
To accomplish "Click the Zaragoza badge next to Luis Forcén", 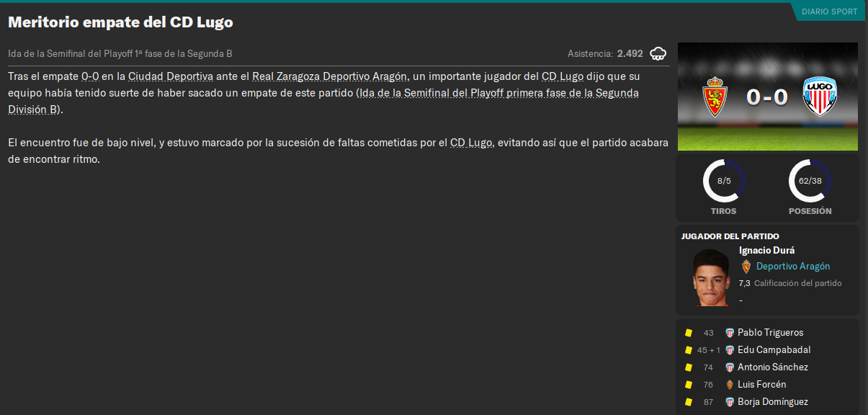I will (730, 385).
